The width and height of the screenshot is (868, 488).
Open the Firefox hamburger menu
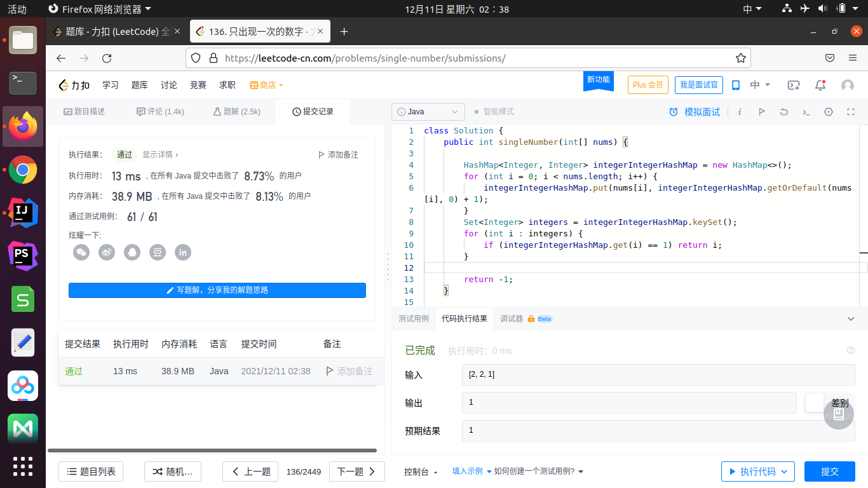pyautogui.click(x=853, y=58)
